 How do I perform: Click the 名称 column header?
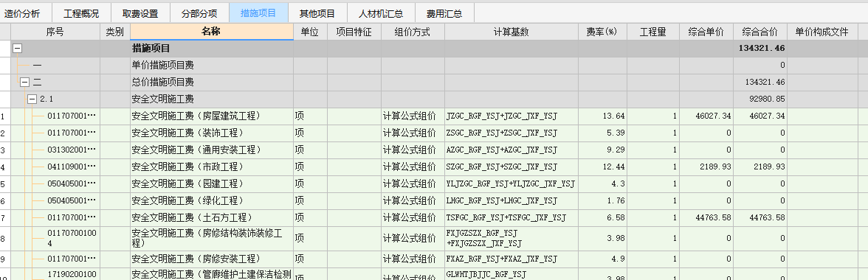[x=212, y=32]
